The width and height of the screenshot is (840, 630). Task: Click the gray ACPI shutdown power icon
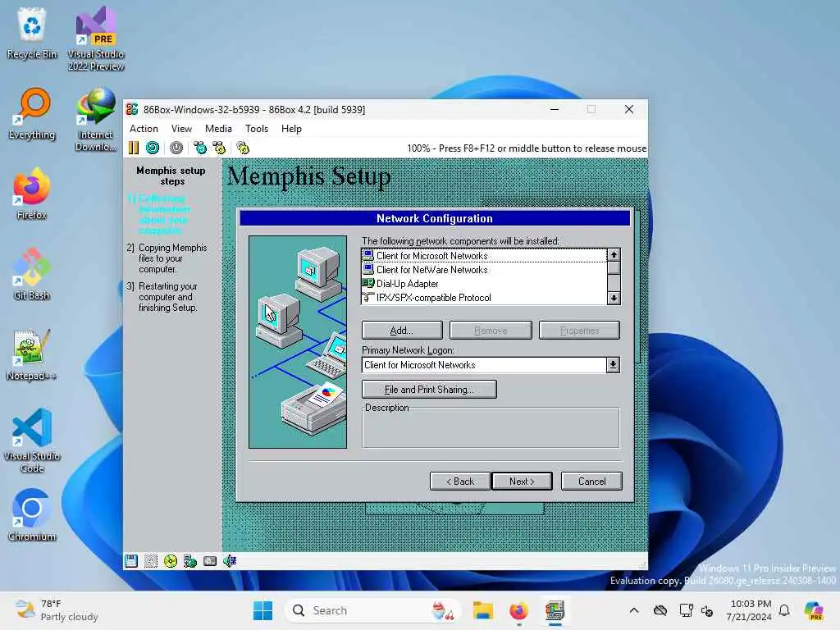[176, 148]
